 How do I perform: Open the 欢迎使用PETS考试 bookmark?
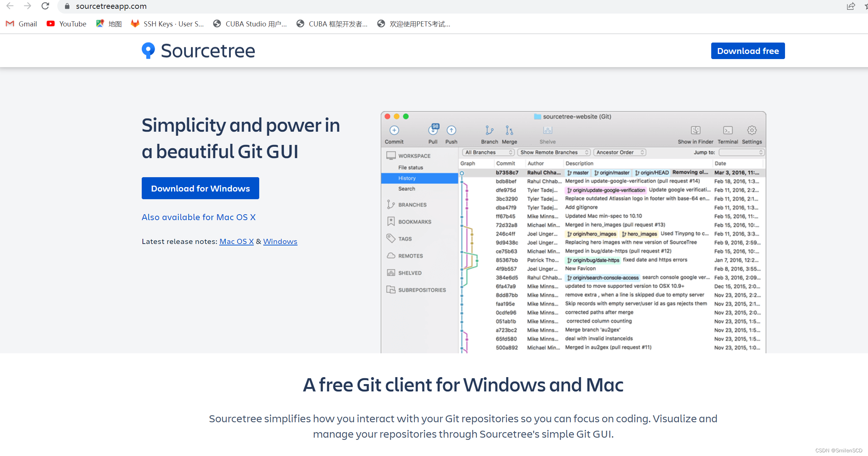pyautogui.click(x=414, y=24)
